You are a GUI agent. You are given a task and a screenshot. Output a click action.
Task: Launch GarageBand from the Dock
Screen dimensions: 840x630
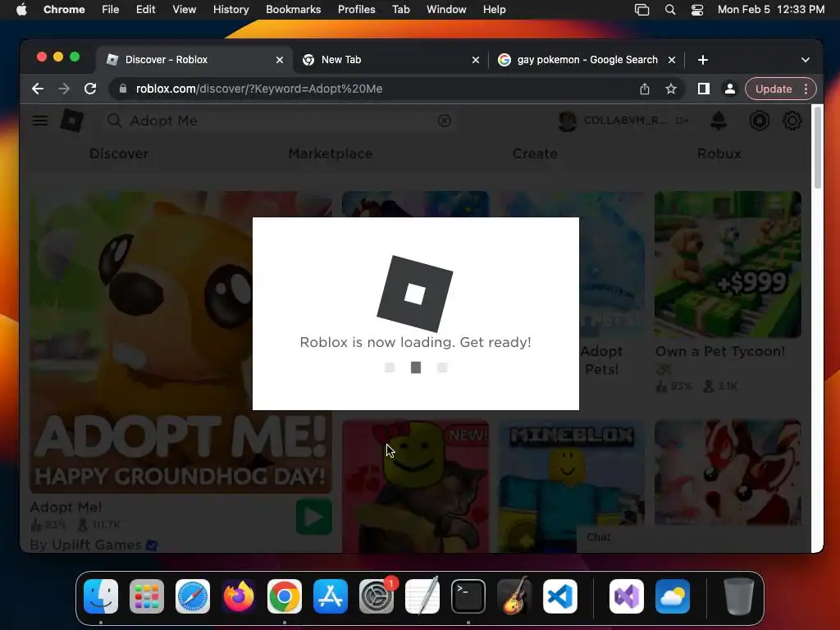514,596
